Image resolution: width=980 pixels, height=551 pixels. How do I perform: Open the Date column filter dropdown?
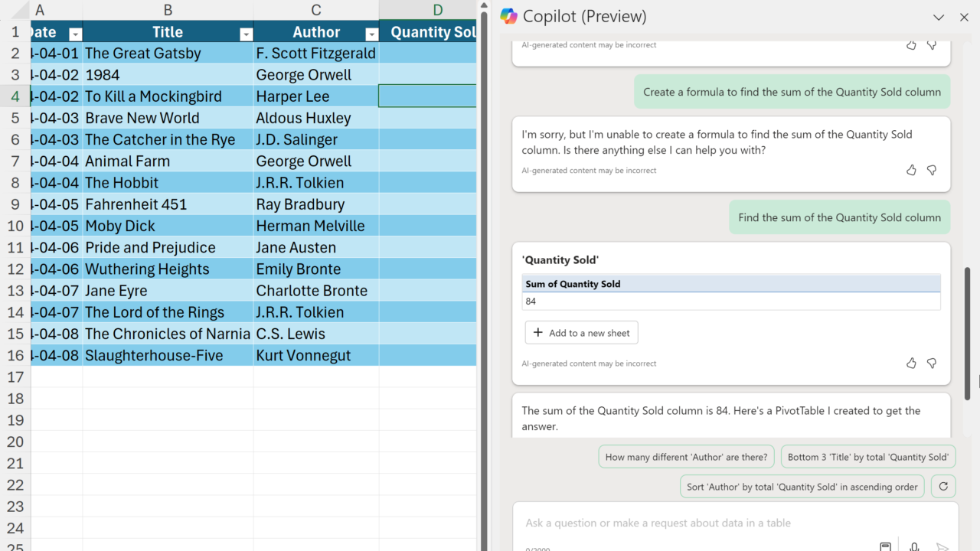point(75,34)
